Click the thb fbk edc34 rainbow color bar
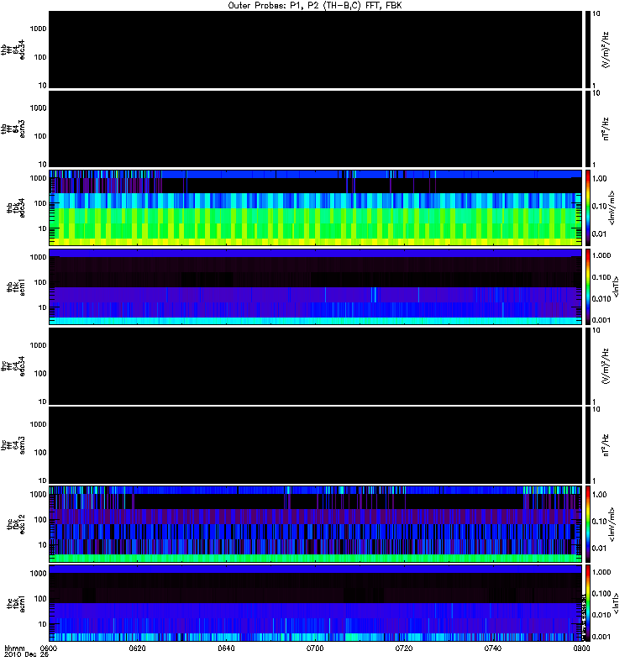The width and height of the screenshot is (630, 672). [588, 207]
